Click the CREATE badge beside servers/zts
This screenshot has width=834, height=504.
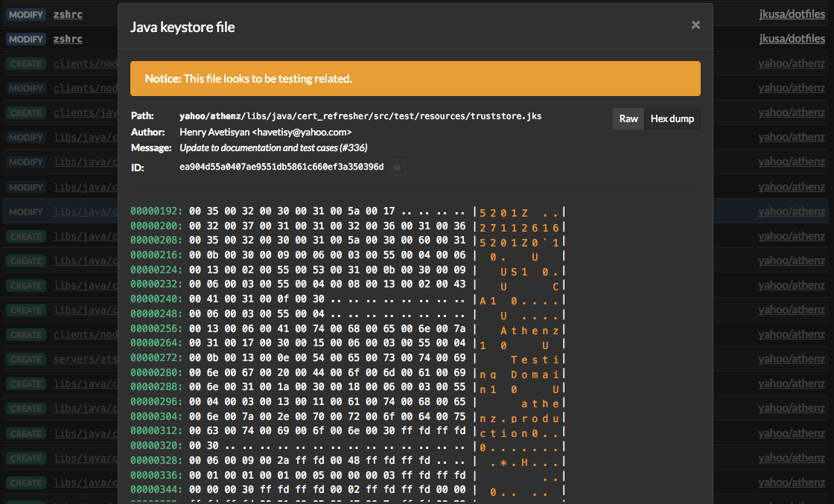[26, 360]
